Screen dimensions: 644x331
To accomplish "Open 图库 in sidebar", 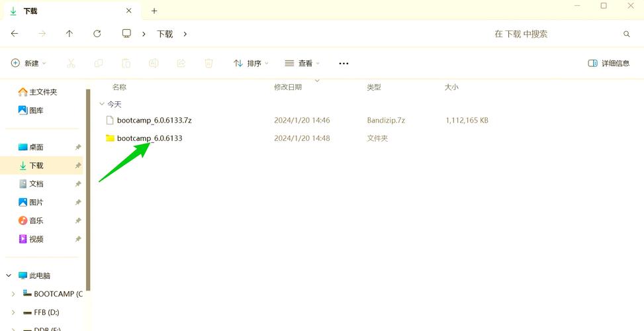I will coord(31,111).
